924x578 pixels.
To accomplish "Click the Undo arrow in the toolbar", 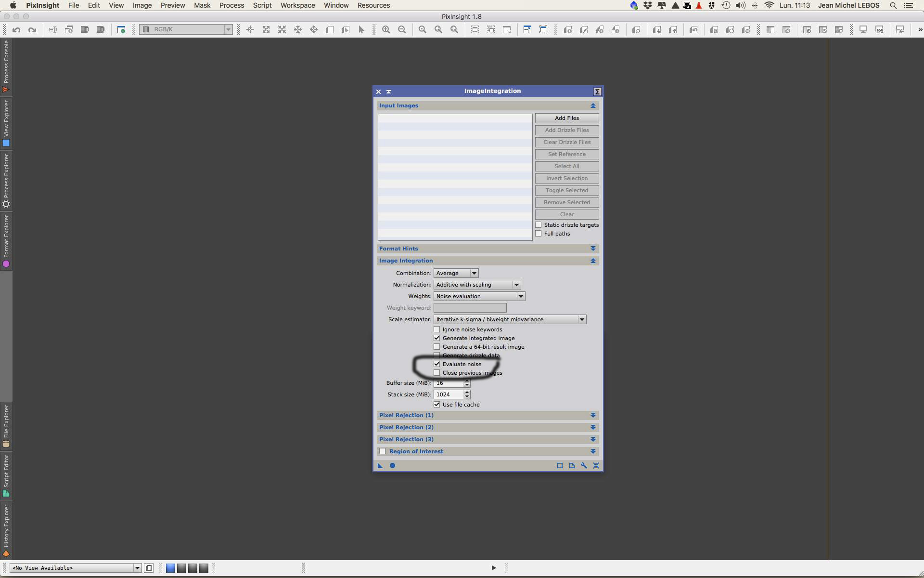I will pos(16,30).
